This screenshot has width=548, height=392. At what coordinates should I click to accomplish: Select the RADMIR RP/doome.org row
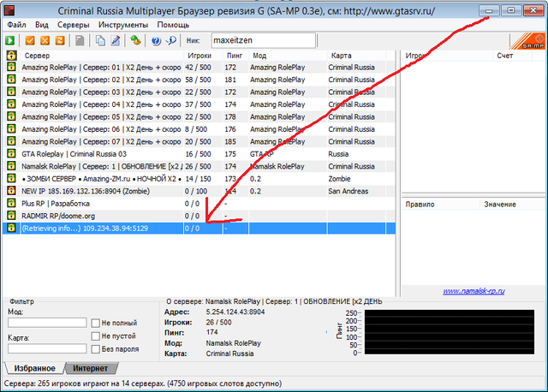click(199, 217)
